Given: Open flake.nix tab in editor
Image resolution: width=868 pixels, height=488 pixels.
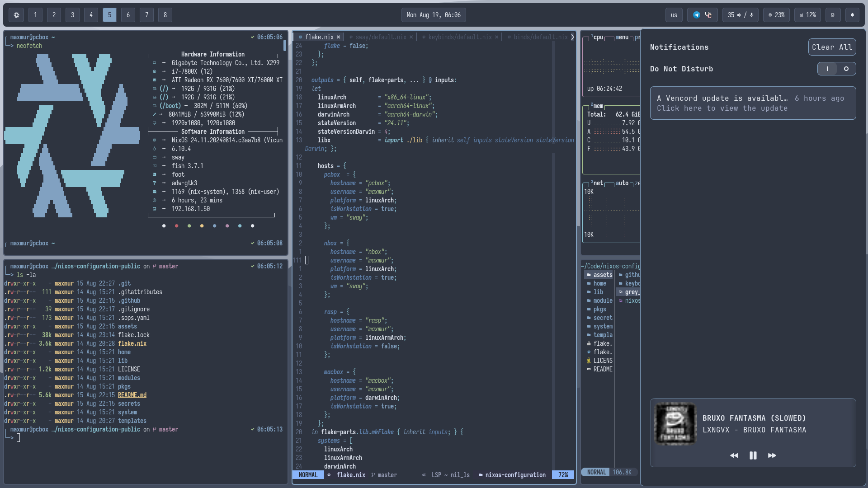Looking at the screenshot, I should click(319, 37).
